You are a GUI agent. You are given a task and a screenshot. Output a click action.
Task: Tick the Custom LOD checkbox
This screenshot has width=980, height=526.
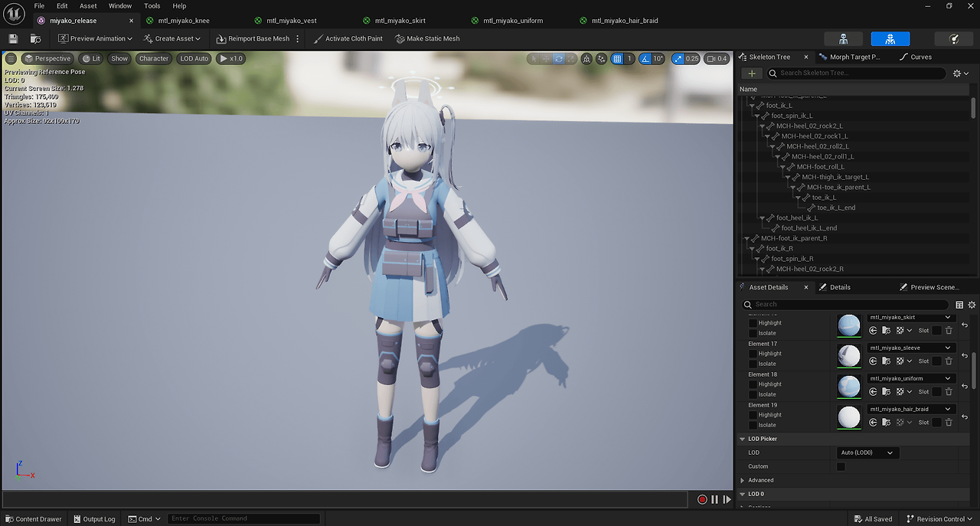(x=841, y=466)
